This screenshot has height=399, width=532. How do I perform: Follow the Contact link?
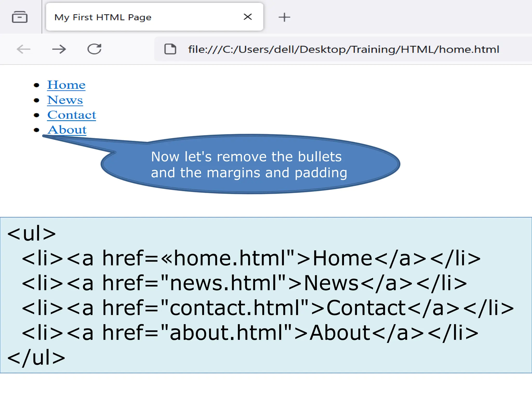pyautogui.click(x=72, y=115)
